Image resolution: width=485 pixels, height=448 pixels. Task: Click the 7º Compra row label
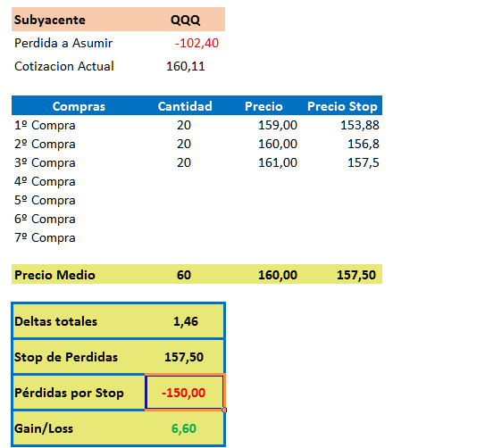pyautogui.click(x=45, y=238)
